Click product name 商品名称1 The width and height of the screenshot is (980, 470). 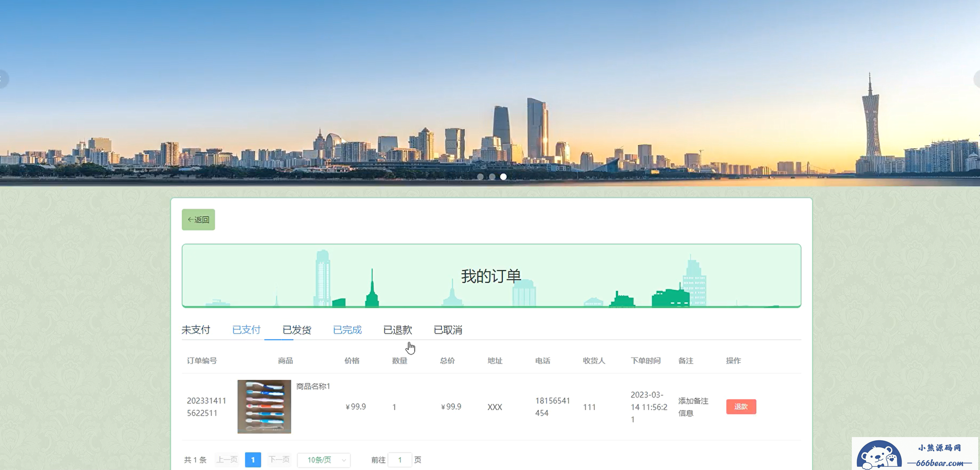pos(313,386)
